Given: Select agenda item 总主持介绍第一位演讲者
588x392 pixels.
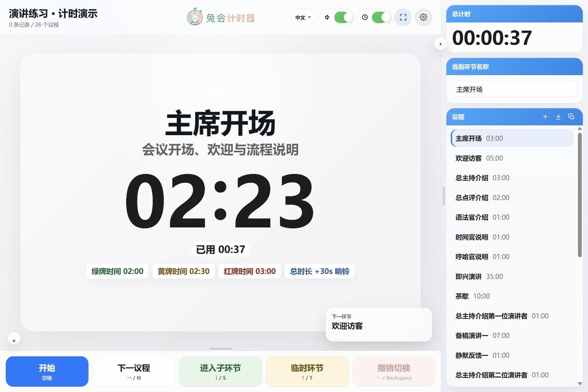Looking at the screenshot, I should (512, 316).
